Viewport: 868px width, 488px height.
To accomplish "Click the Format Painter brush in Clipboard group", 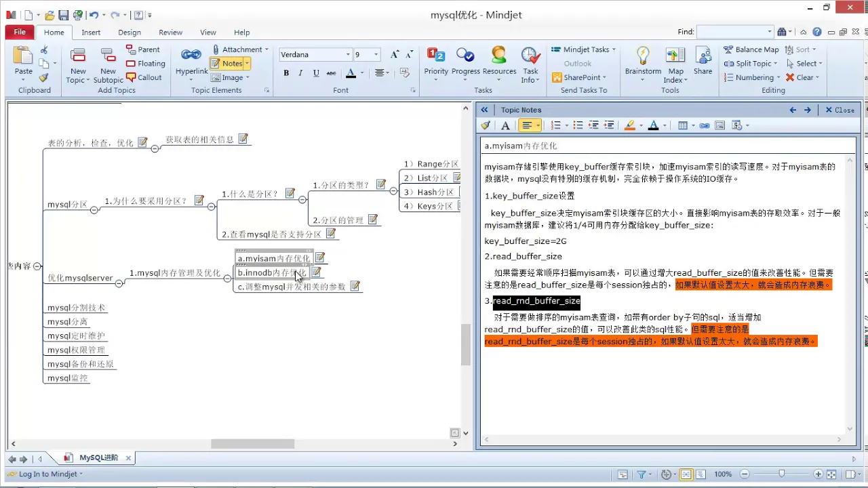I will point(44,77).
